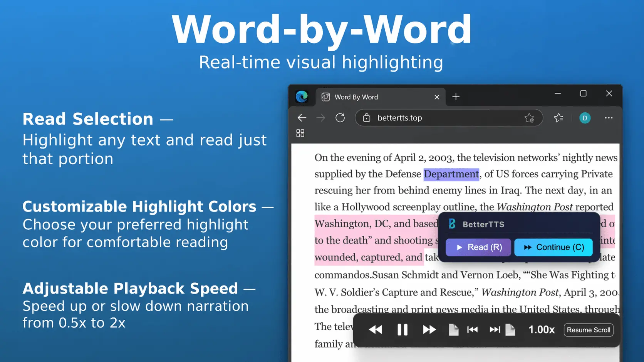Screen dimensions: 644x362
Task: Click the BetterTTS logo in the popup
Action: 452,224
